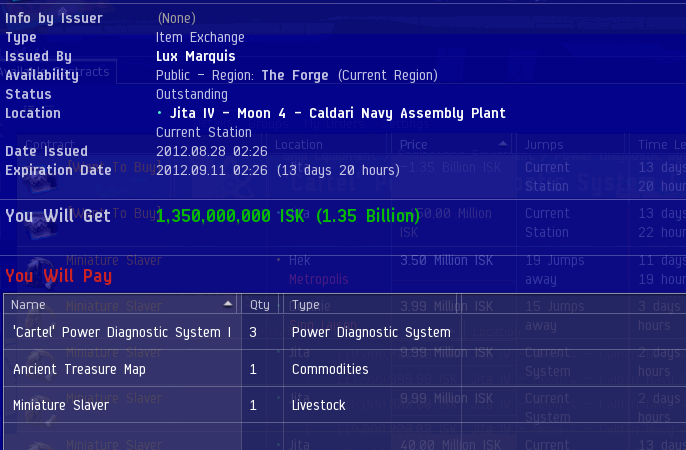Image resolution: width=686 pixels, height=450 pixels.
Task: Click quantity 3 of Cartel Power Diagnostic System
Action: [253, 332]
